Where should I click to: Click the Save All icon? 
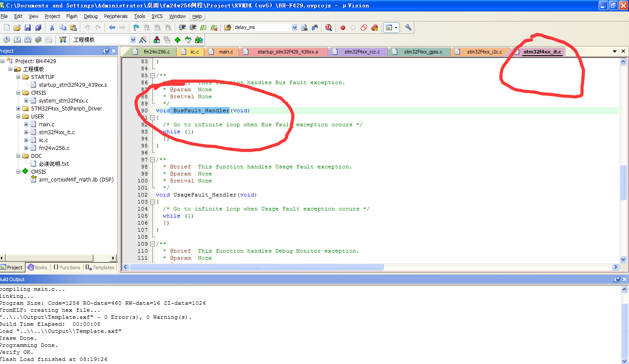click(x=38, y=28)
